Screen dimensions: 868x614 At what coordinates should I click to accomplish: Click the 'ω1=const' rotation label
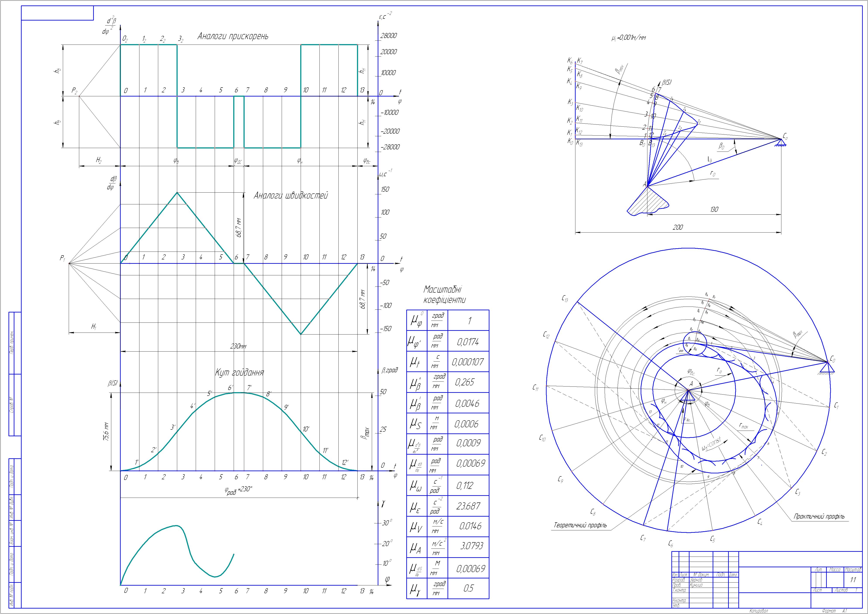(x=711, y=444)
